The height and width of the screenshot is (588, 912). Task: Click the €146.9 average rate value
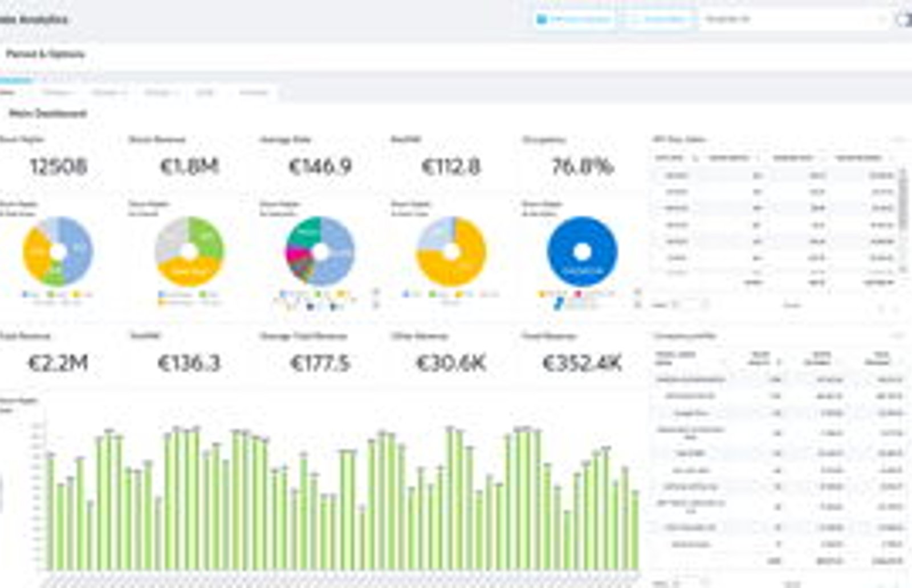point(320,166)
